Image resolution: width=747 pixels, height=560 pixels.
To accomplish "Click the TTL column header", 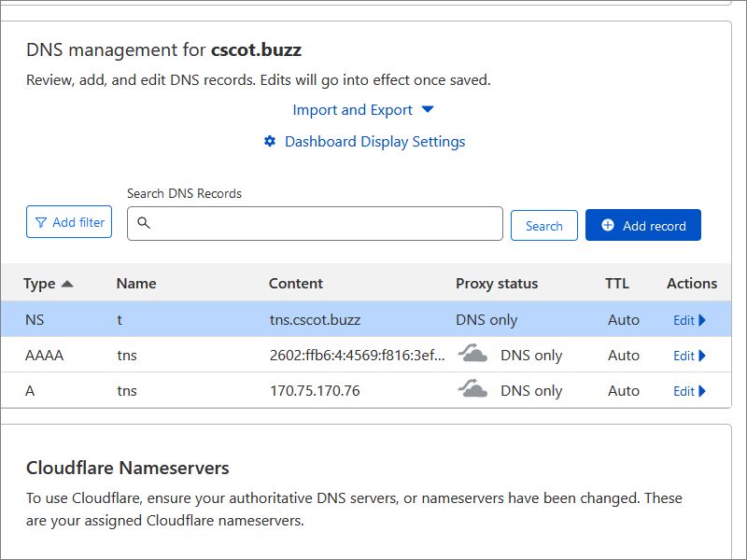I will click(x=616, y=283).
